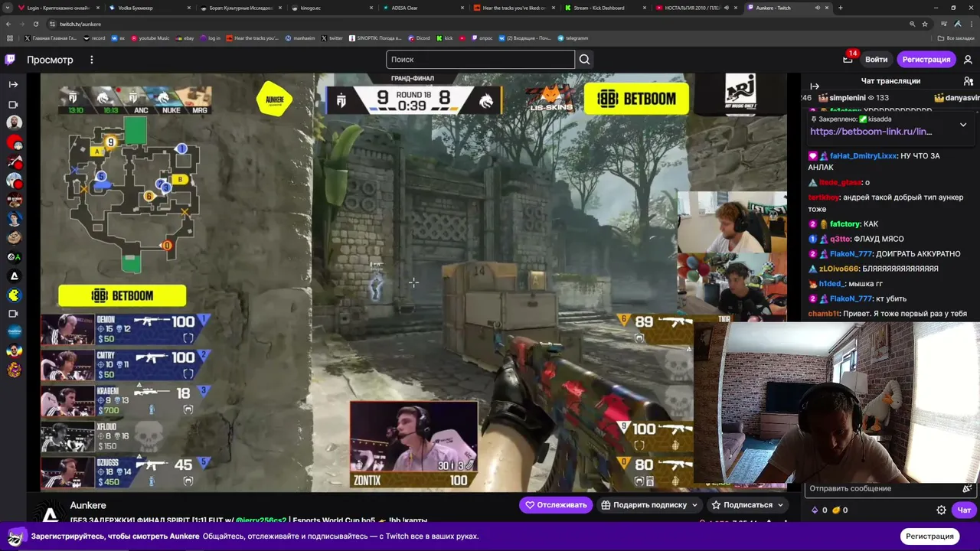Screen dimensions: 980x551
Task: Bookmark this page with the star icon
Action: click(x=926, y=24)
